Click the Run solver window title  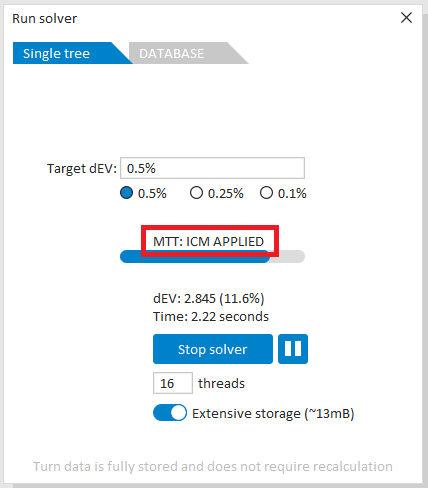click(x=44, y=19)
